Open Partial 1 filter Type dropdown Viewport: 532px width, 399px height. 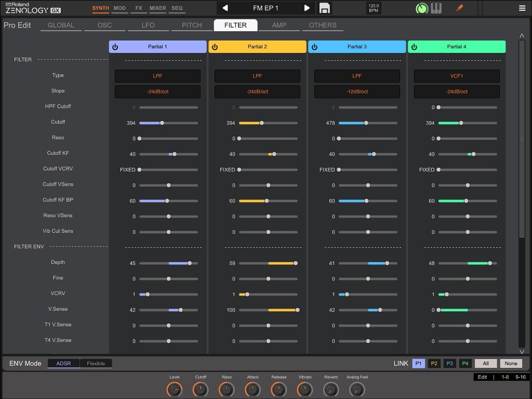coord(157,76)
